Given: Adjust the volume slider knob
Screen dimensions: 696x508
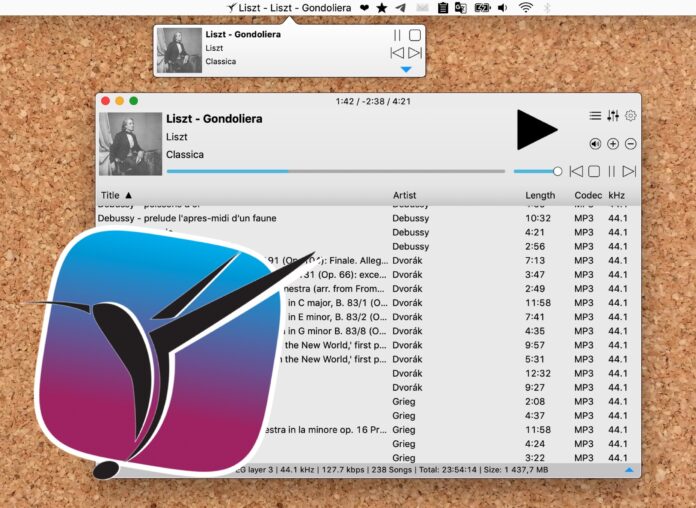Looking at the screenshot, I should coord(557,172).
